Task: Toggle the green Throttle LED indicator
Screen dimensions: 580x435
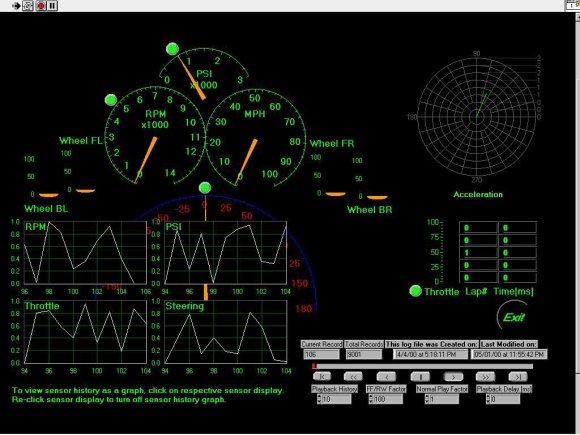Action: click(416, 291)
